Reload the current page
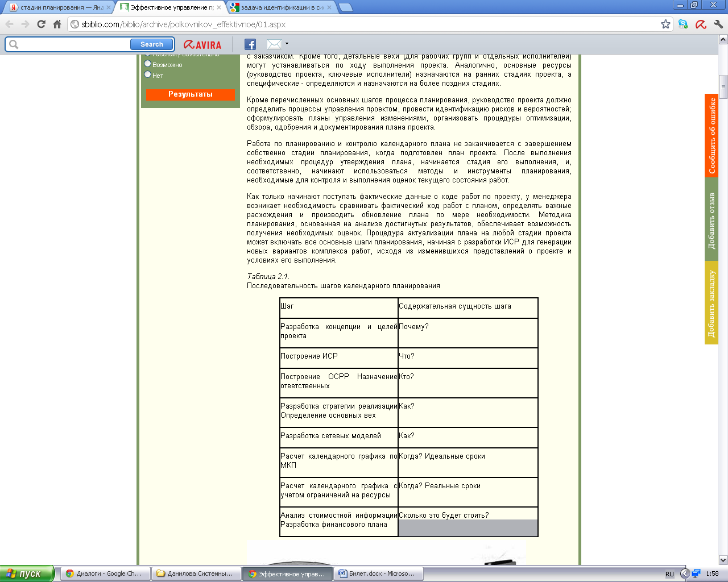The image size is (728, 582). click(41, 24)
